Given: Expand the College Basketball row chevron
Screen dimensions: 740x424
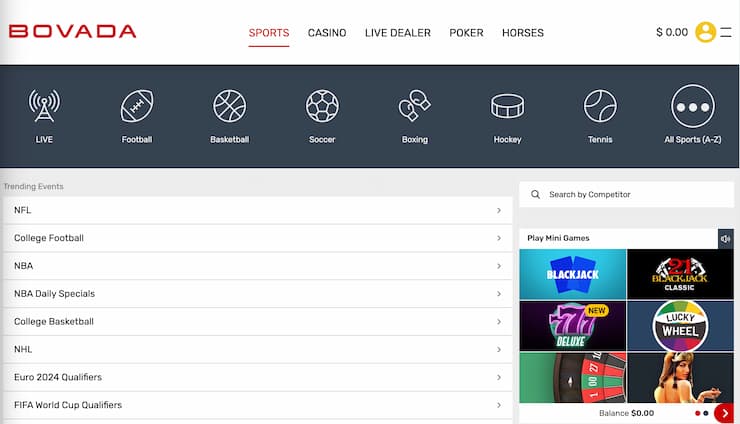Looking at the screenshot, I should pos(499,322).
